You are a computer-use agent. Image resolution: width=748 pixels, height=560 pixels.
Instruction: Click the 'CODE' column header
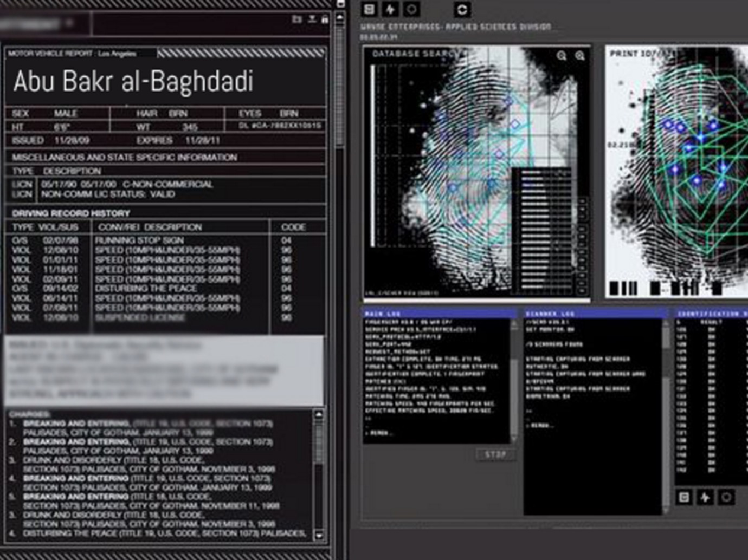pos(293,227)
